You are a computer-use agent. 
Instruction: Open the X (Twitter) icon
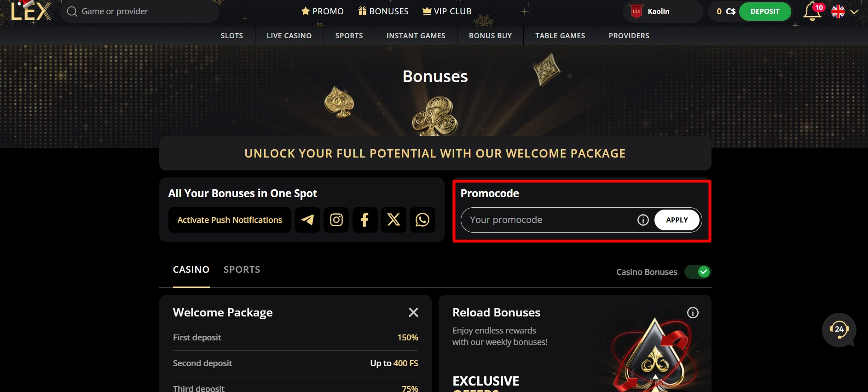pos(393,220)
